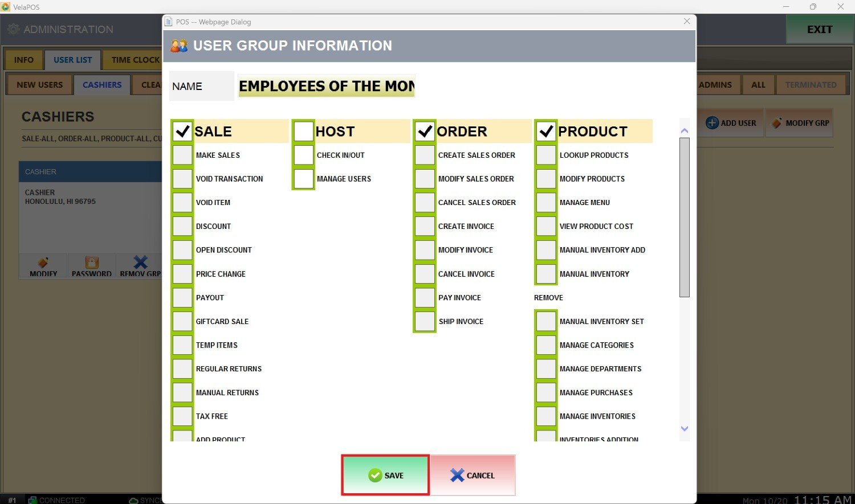Click the Remove Grp X icon
This screenshot has height=504, width=855.
click(140, 262)
